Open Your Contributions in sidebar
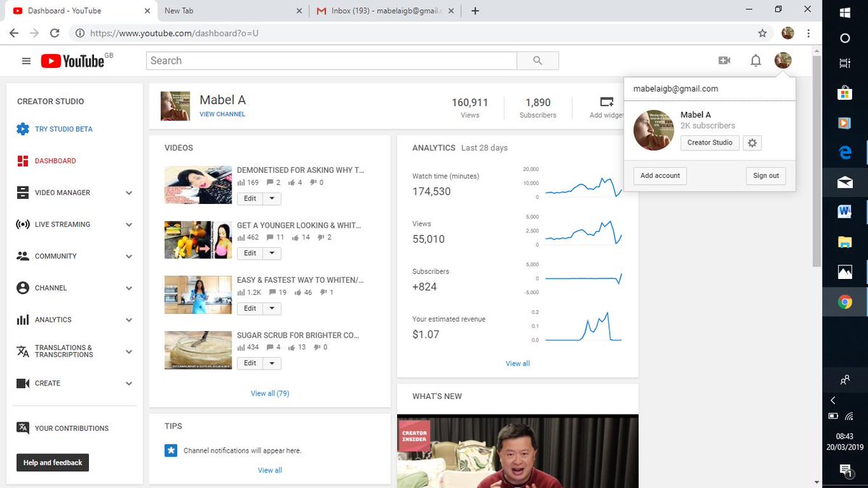 coord(72,429)
